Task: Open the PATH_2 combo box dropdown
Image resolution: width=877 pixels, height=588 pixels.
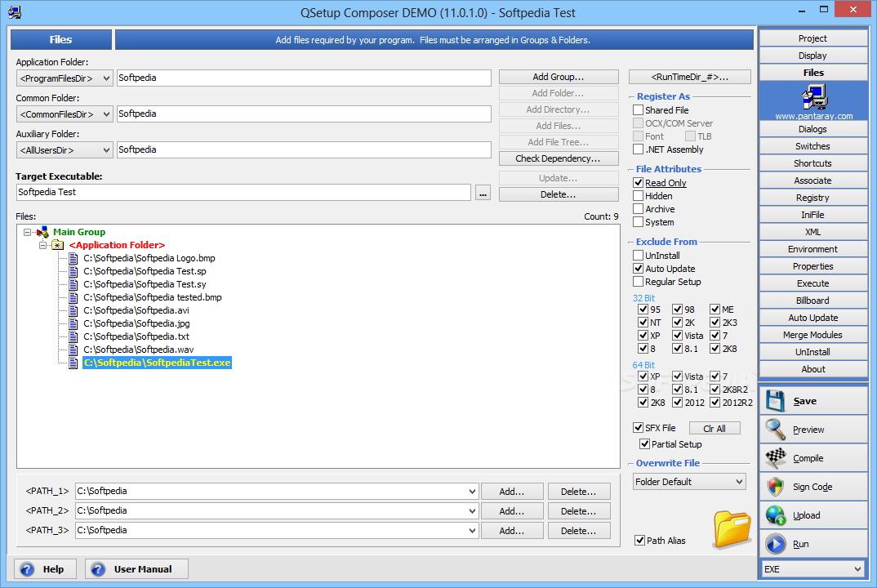Action: (x=472, y=510)
